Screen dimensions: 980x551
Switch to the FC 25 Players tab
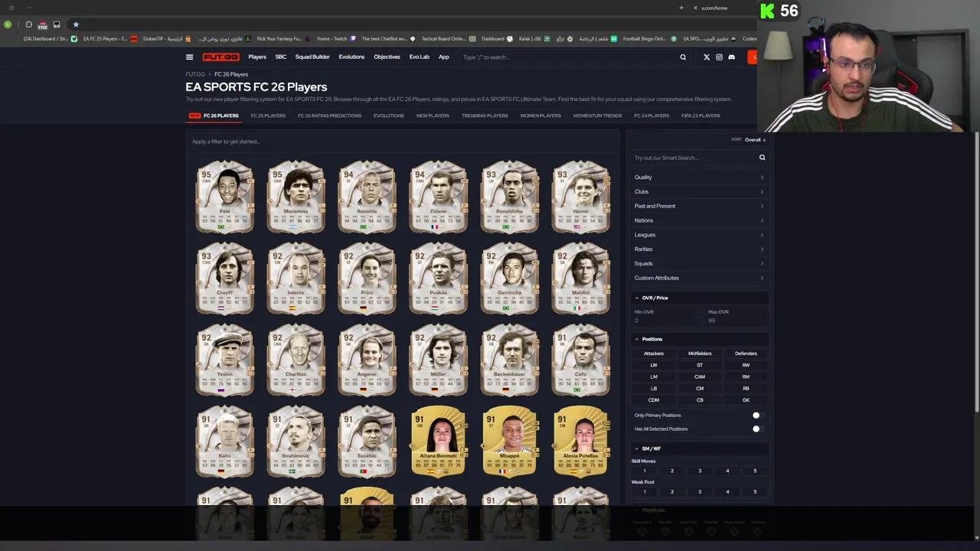pyautogui.click(x=268, y=116)
